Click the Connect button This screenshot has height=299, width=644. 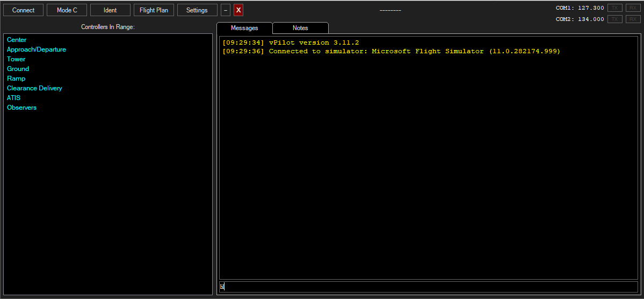point(24,10)
